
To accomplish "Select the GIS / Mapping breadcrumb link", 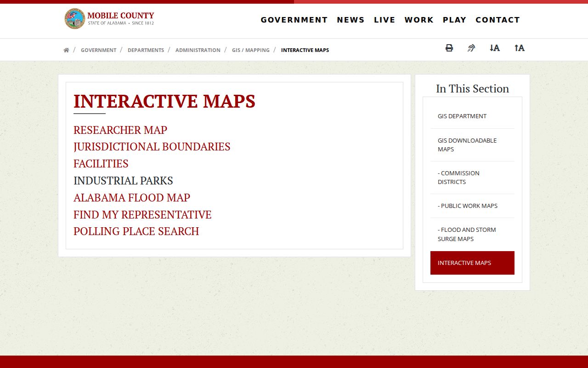I will (x=250, y=50).
